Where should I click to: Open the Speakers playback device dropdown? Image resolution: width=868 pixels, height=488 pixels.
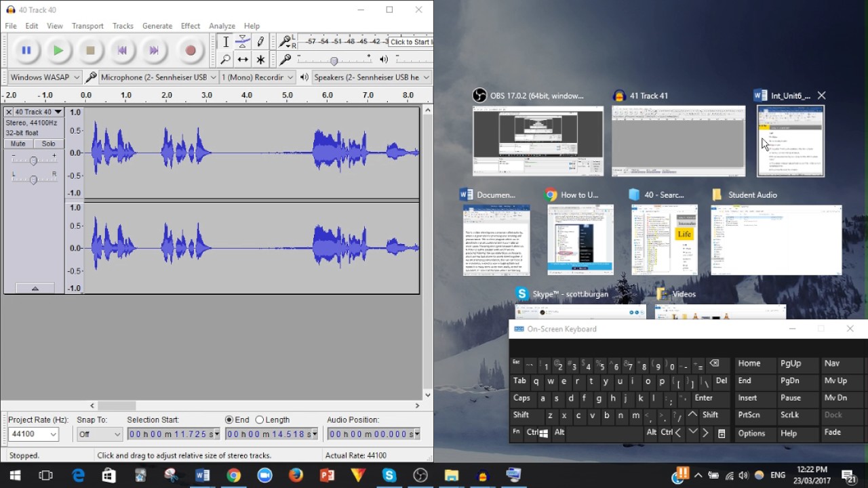click(372, 77)
